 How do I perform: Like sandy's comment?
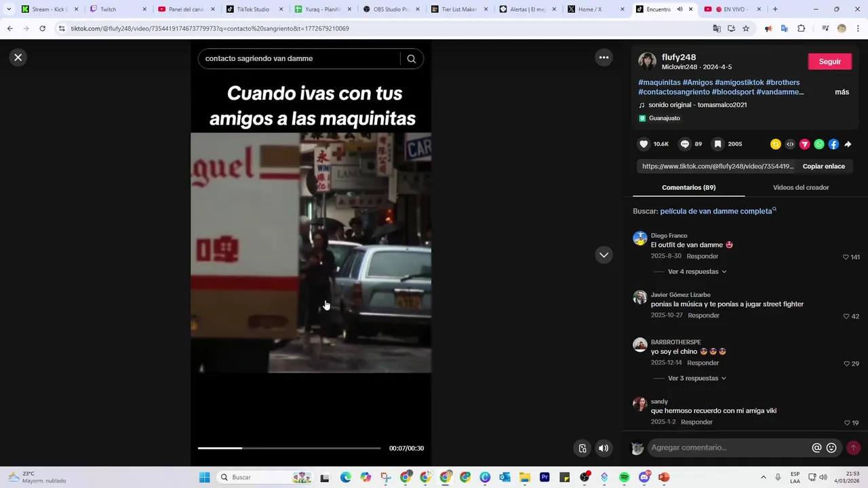tap(846, 423)
